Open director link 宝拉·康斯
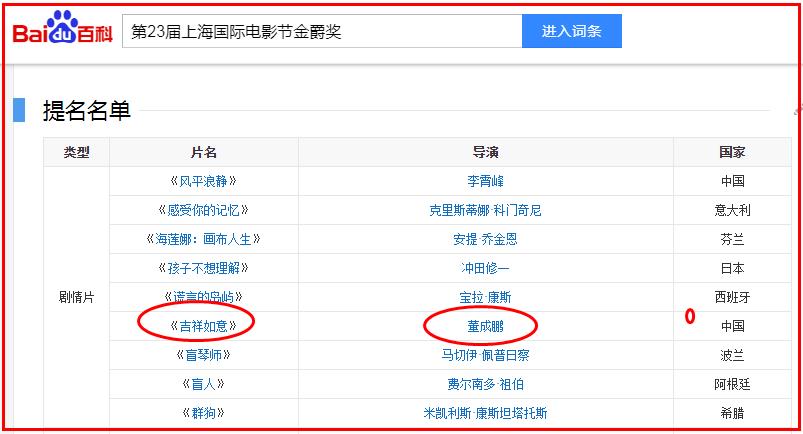Viewport: 803px width, 434px height. pyautogui.click(x=485, y=297)
